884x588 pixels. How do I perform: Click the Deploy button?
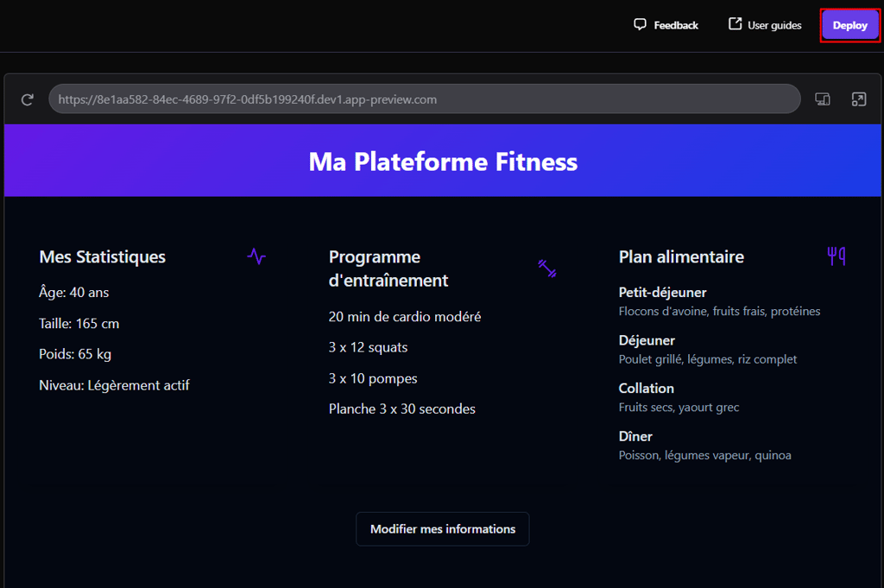(849, 25)
